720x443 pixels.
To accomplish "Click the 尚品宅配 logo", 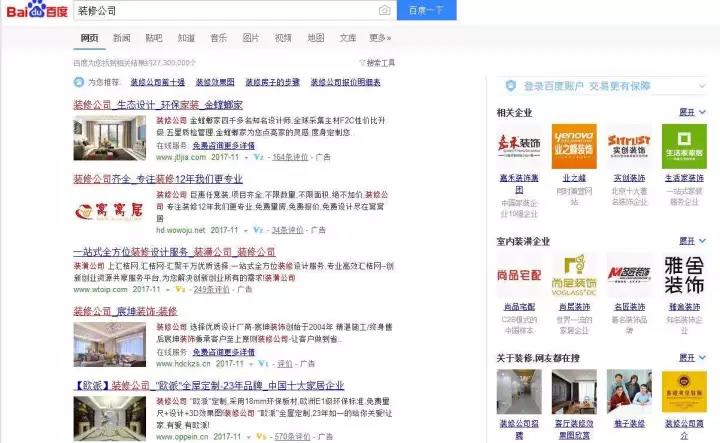I will coord(519,275).
